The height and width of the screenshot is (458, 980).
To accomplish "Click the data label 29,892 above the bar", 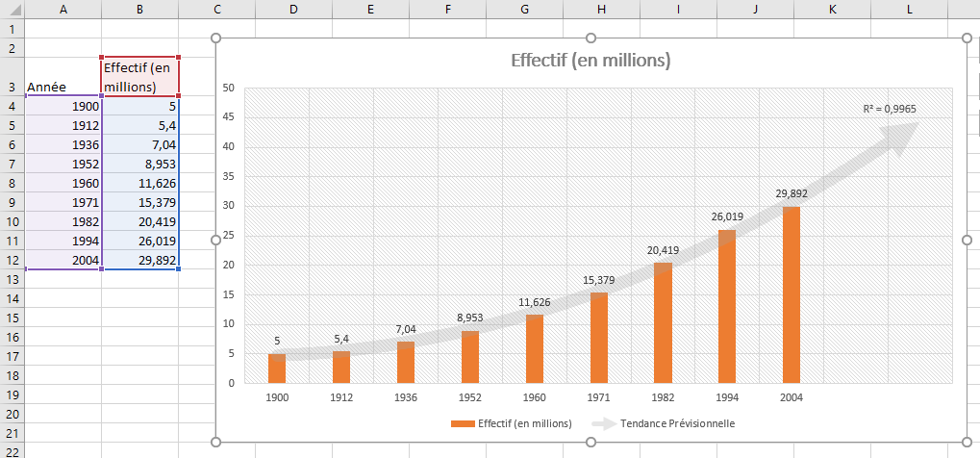I will pyautogui.click(x=792, y=194).
